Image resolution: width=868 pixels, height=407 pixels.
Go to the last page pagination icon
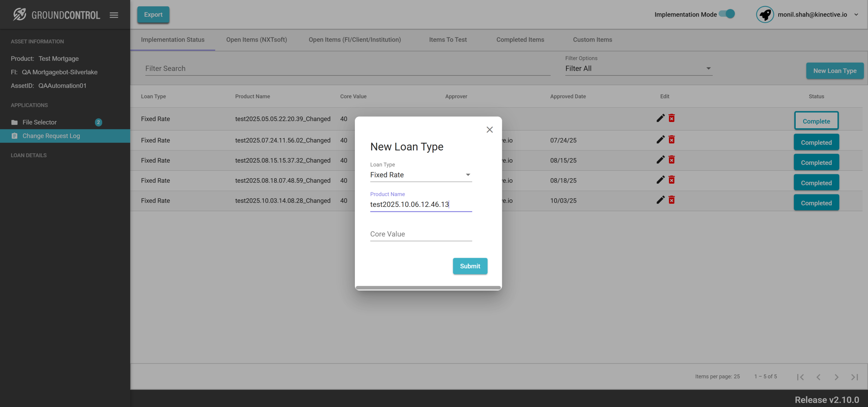(854, 377)
